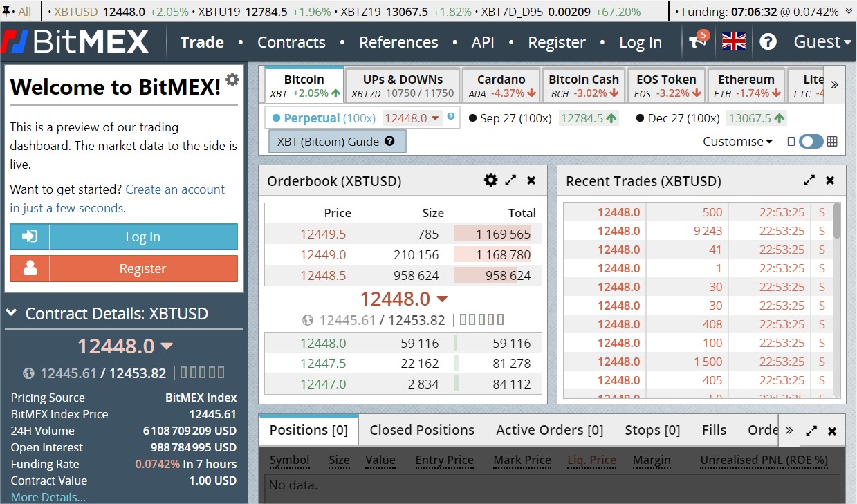This screenshot has width=857, height=504.
Task: Switch to the Fills tab
Action: coord(715,430)
